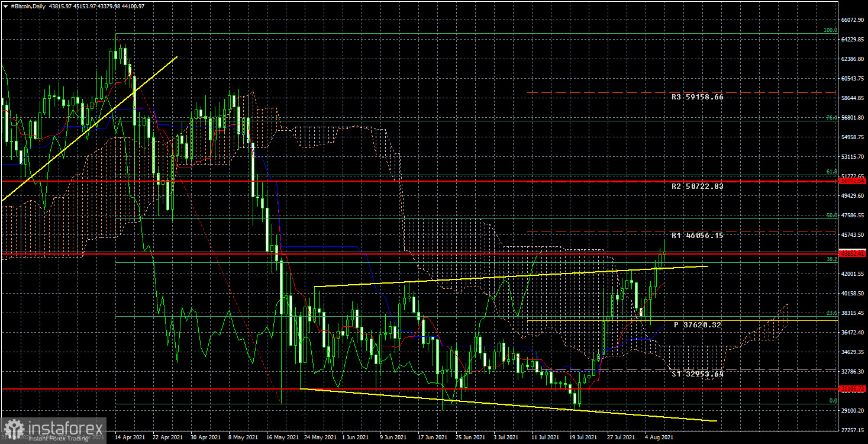Image resolution: width=868 pixels, height=444 pixels.
Task: Click the 60543.75 price axis value
Action: (x=853, y=79)
